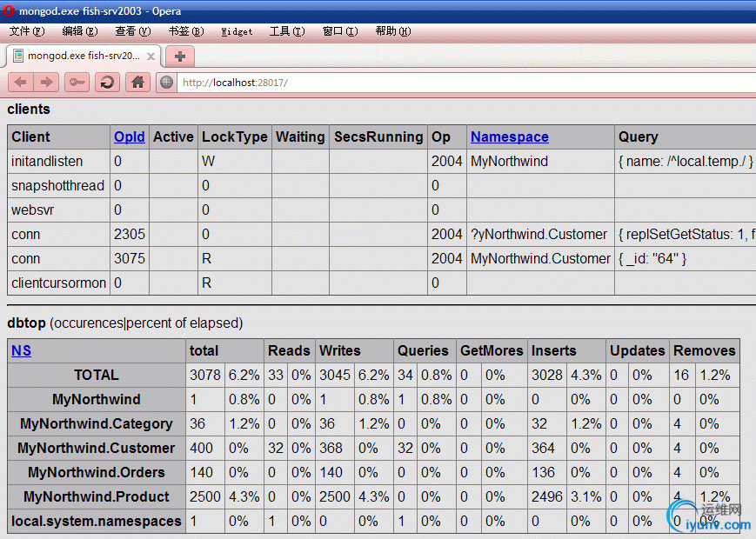Select the MyNorthwind.Customer row label in dbtop

point(97,448)
